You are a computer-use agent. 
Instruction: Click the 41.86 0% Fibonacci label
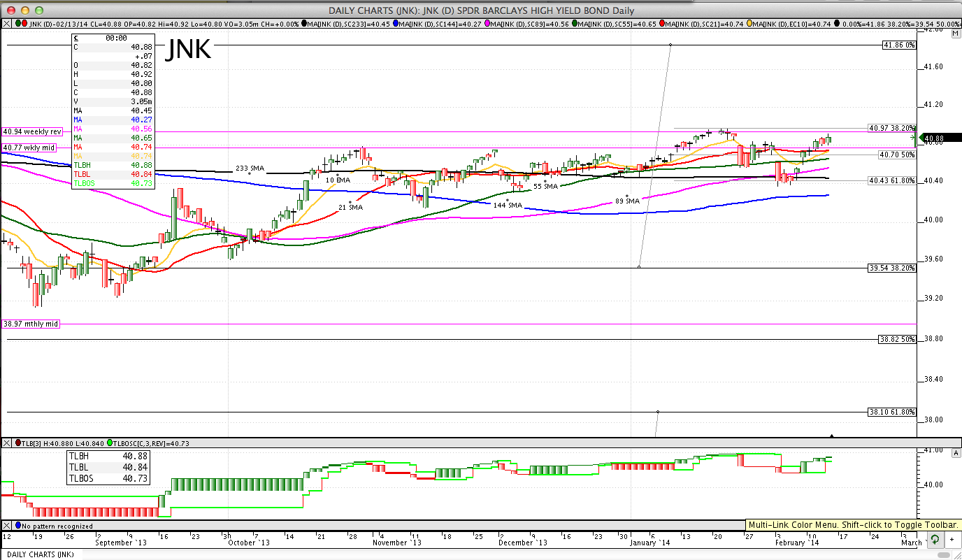point(899,45)
